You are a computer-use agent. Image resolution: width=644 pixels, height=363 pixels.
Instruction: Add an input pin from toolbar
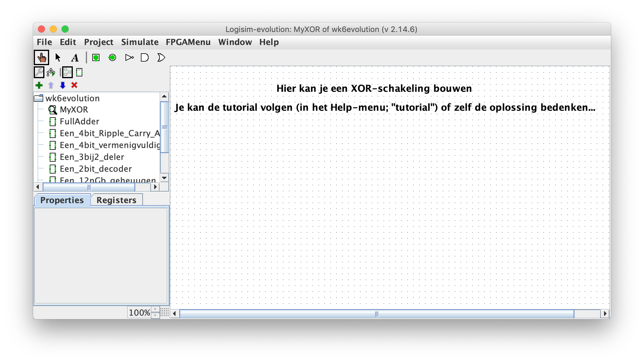point(96,57)
